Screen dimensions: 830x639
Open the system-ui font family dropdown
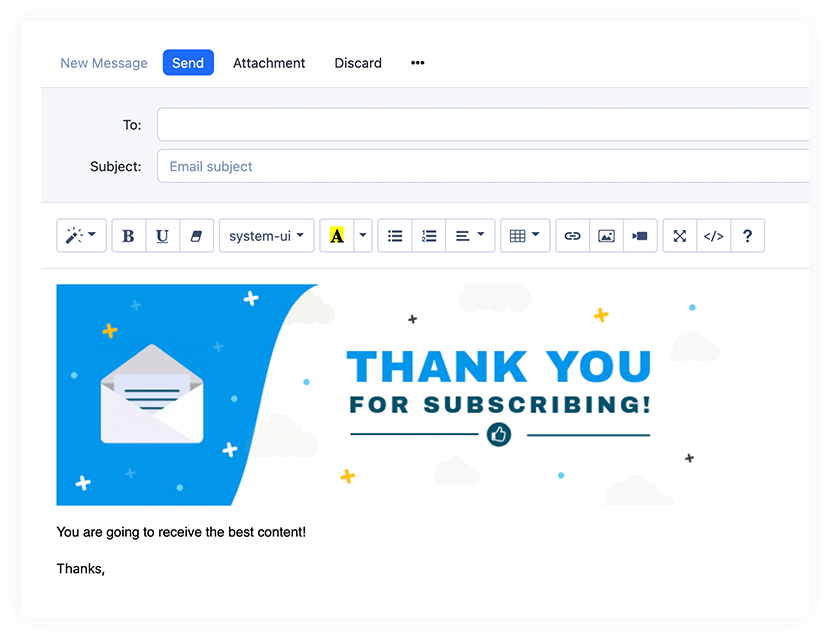[266, 236]
